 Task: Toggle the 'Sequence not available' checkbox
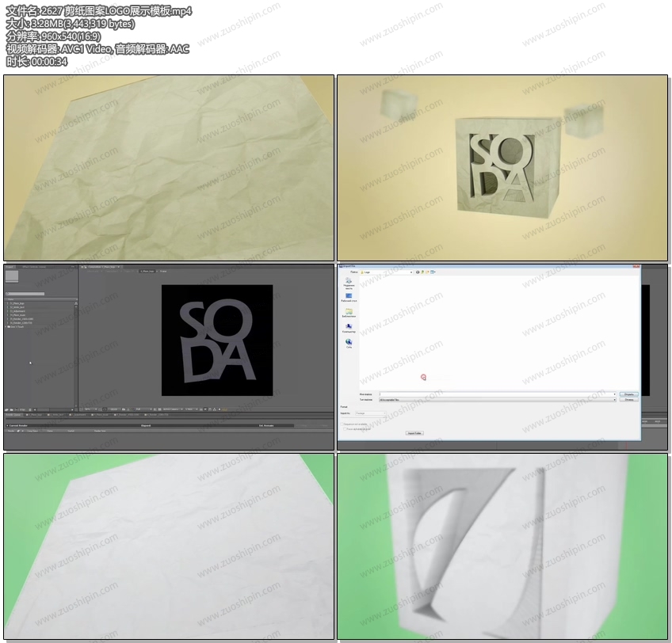coord(342,424)
